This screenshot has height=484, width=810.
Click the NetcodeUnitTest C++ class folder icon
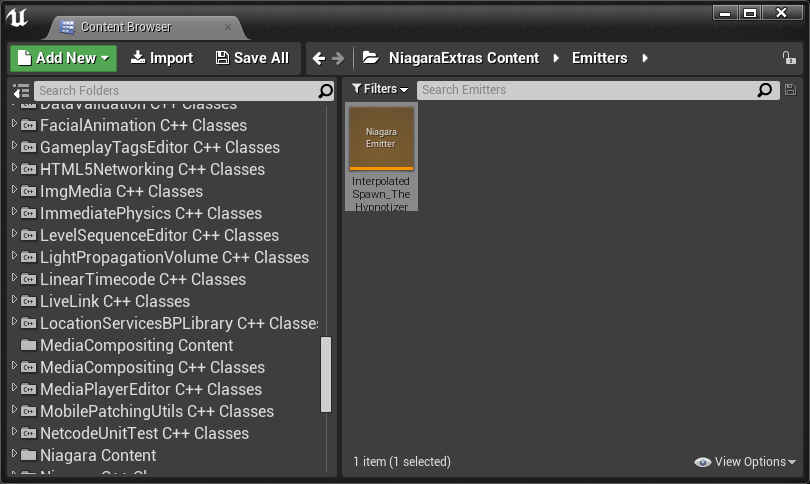(x=28, y=432)
